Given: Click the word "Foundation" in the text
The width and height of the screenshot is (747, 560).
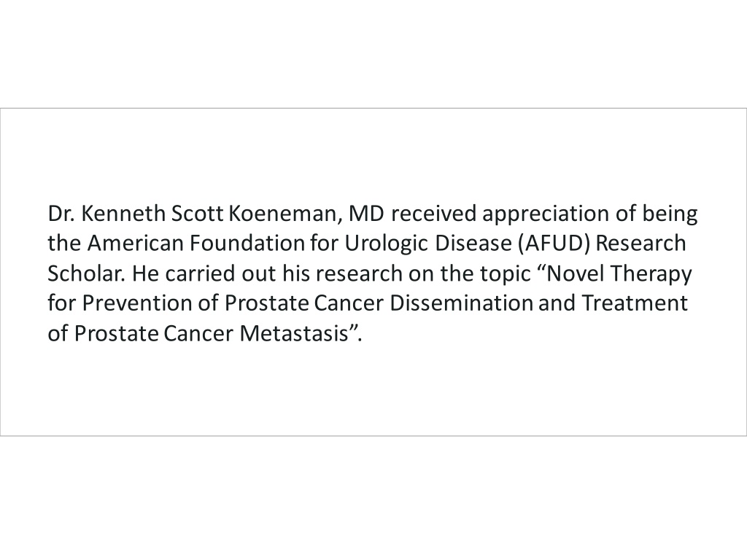Looking at the screenshot, I should (x=247, y=243).
